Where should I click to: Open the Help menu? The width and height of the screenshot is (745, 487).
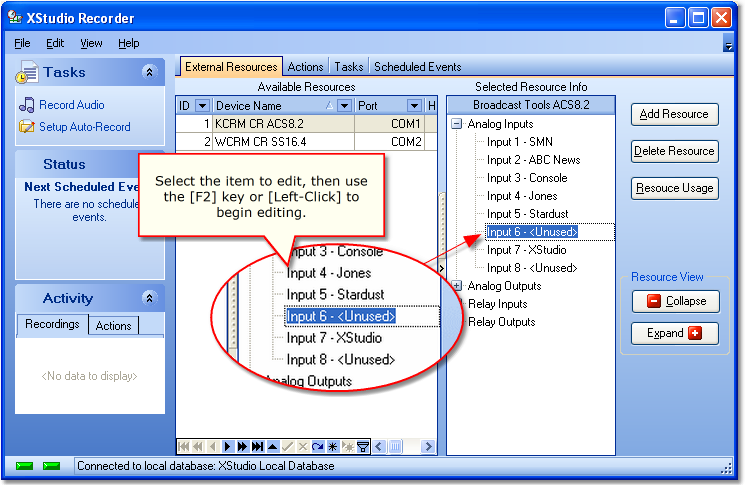[x=129, y=43]
